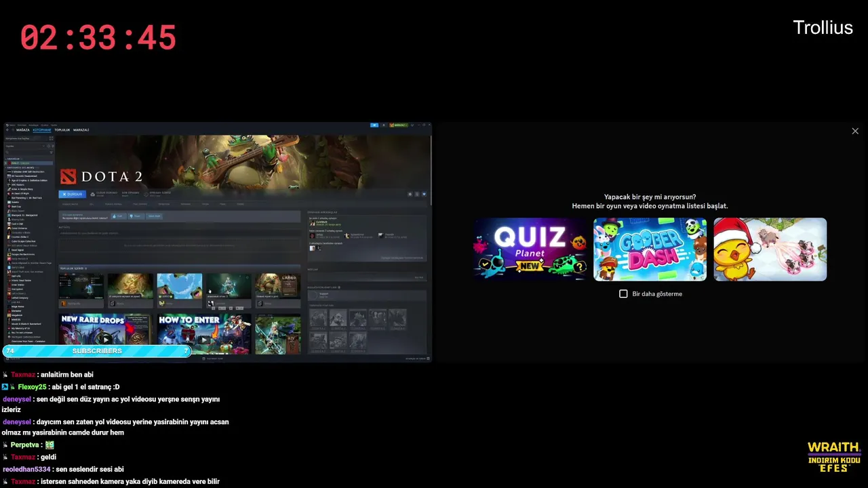Launch the Gobber Dash activity card
The image size is (868, 488).
[x=650, y=249]
